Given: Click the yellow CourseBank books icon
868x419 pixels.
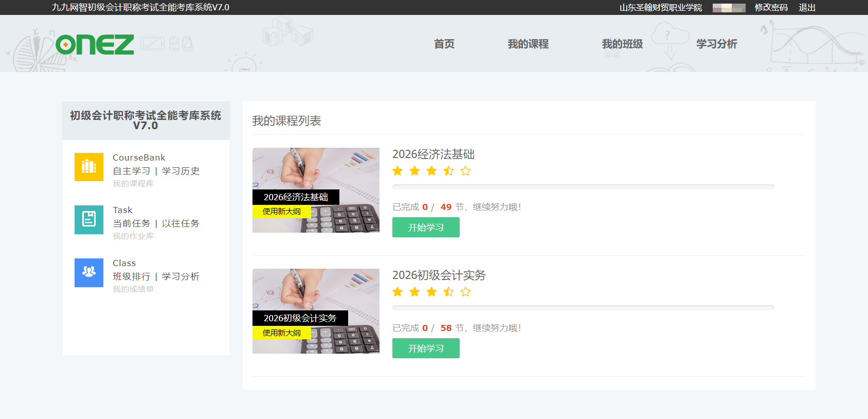Looking at the screenshot, I should (x=88, y=167).
